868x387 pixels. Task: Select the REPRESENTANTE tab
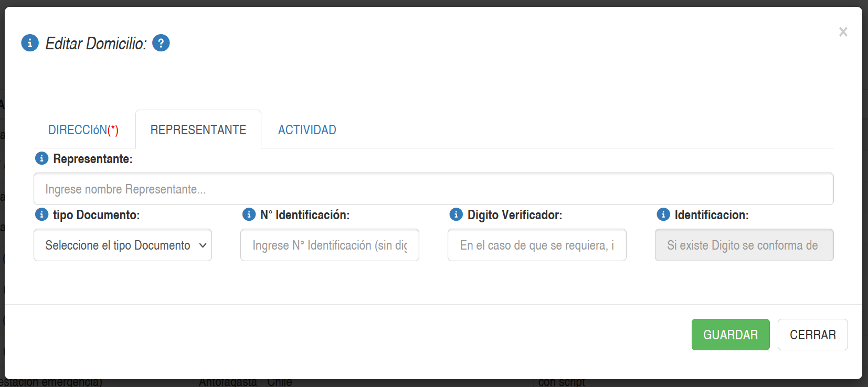pyautogui.click(x=198, y=130)
